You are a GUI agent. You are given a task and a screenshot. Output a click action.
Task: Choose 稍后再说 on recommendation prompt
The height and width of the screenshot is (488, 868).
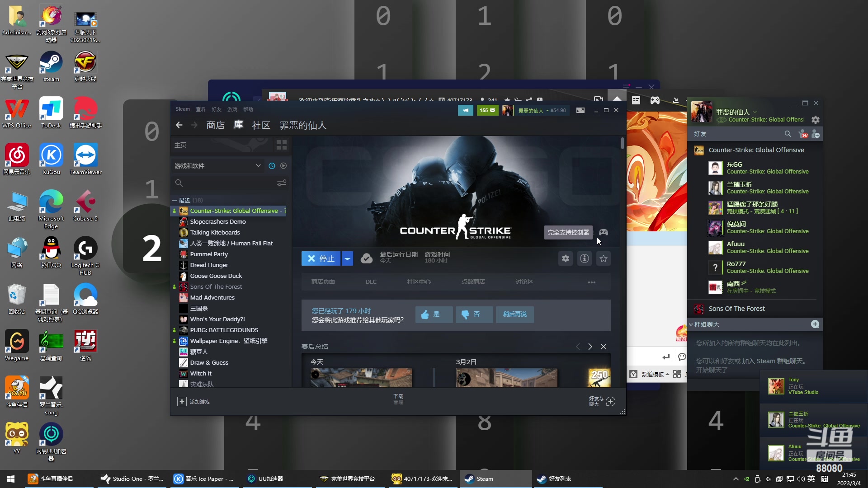point(514,314)
